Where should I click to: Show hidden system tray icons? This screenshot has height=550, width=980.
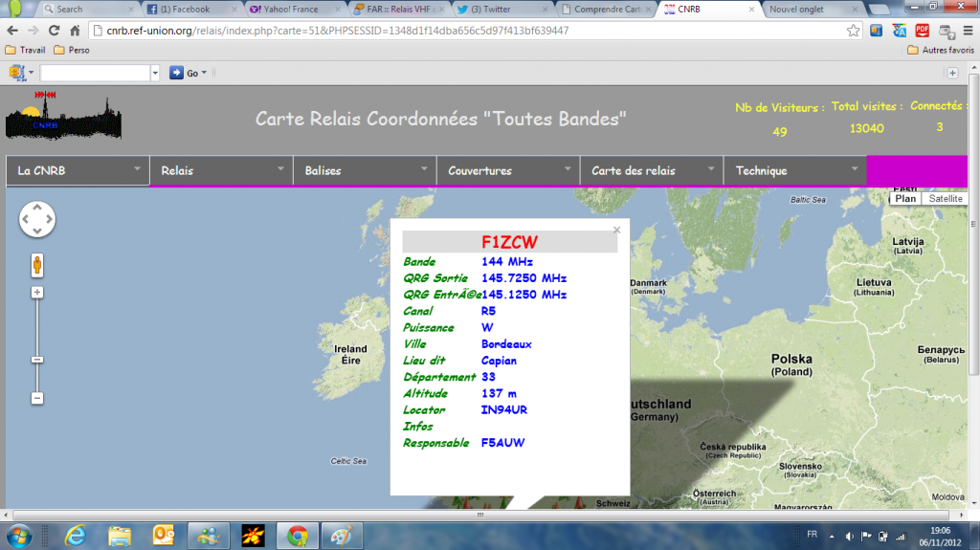click(832, 537)
